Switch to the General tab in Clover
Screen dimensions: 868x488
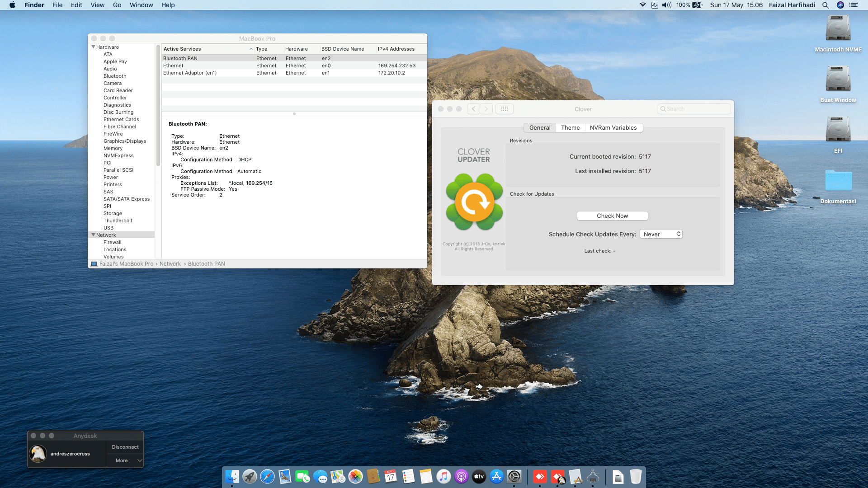coord(540,128)
